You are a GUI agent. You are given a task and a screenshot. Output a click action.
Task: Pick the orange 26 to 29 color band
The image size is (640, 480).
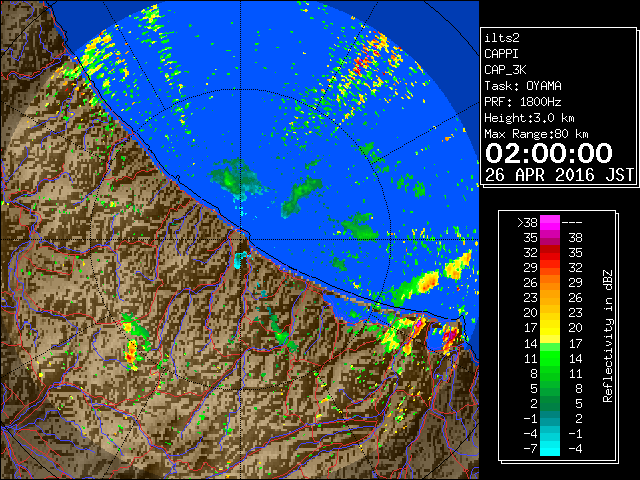[x=550, y=283]
